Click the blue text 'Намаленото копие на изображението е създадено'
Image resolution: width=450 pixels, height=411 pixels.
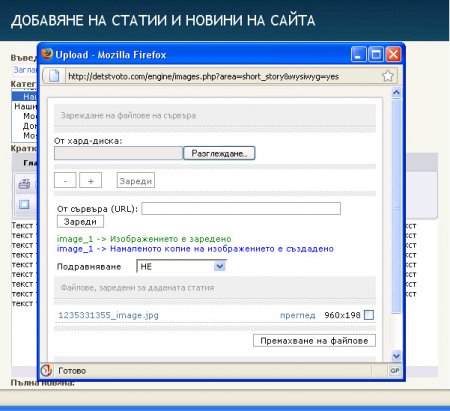(x=222, y=249)
